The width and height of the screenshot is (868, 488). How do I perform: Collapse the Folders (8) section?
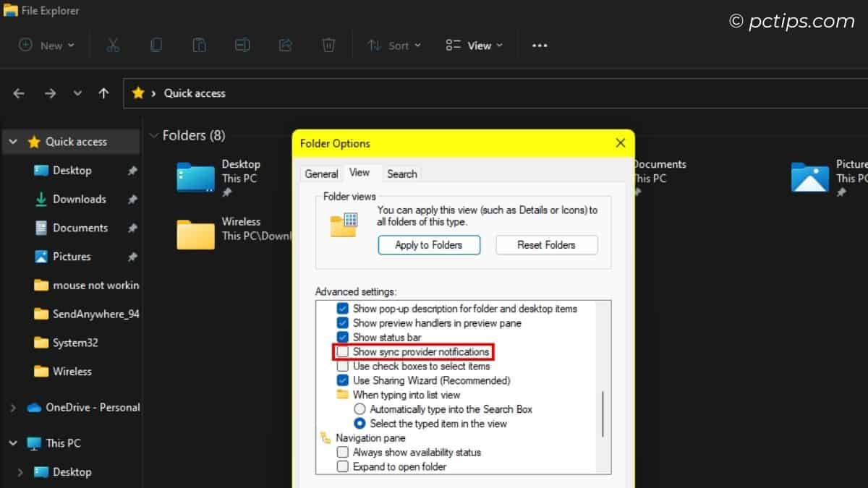(x=155, y=135)
